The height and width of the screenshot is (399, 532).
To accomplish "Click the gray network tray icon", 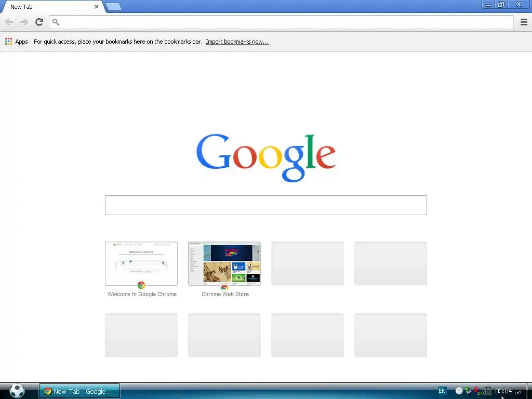I will pyautogui.click(x=487, y=391).
